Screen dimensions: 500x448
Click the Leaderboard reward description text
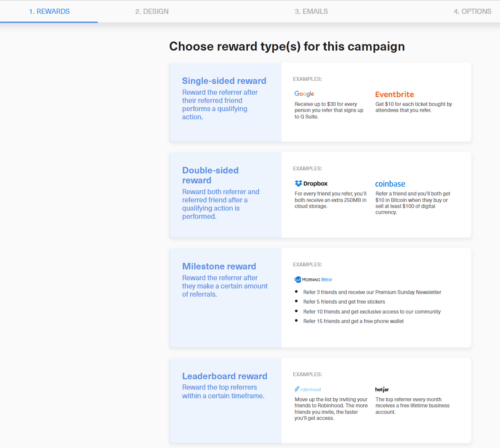pos(224,391)
